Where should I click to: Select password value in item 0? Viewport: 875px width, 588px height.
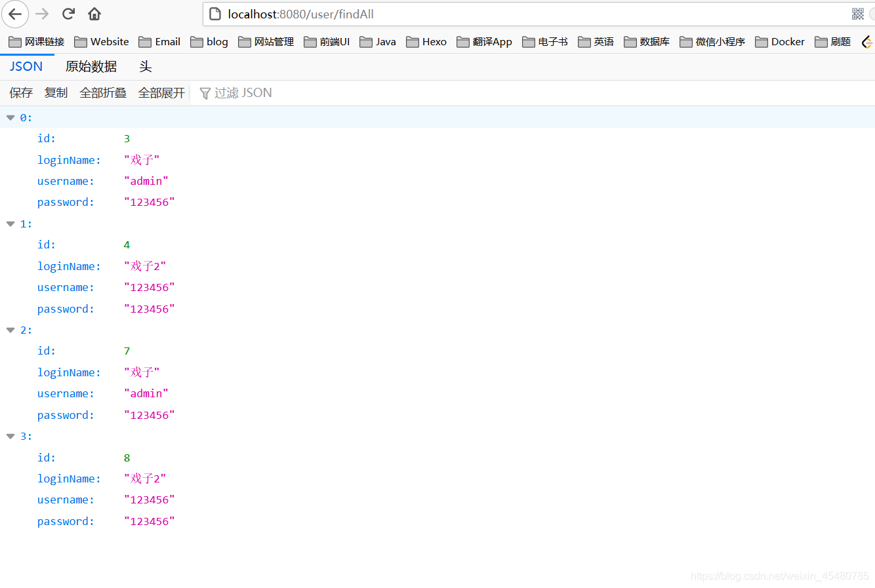[150, 202]
